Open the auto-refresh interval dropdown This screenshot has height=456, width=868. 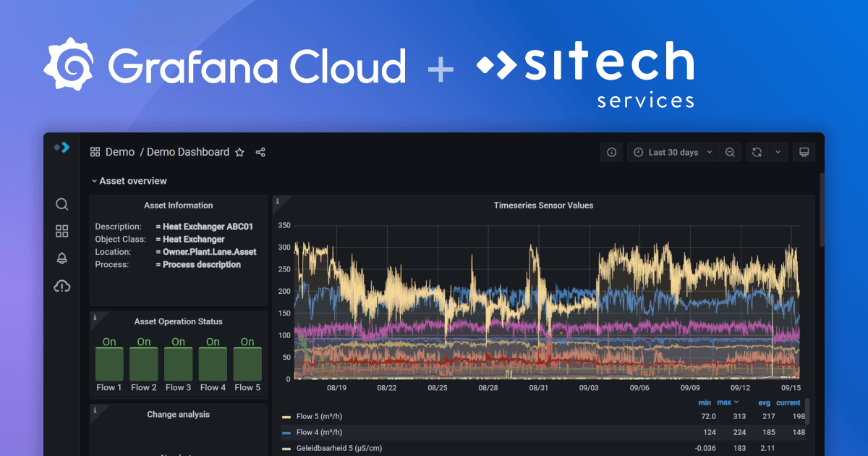778,152
